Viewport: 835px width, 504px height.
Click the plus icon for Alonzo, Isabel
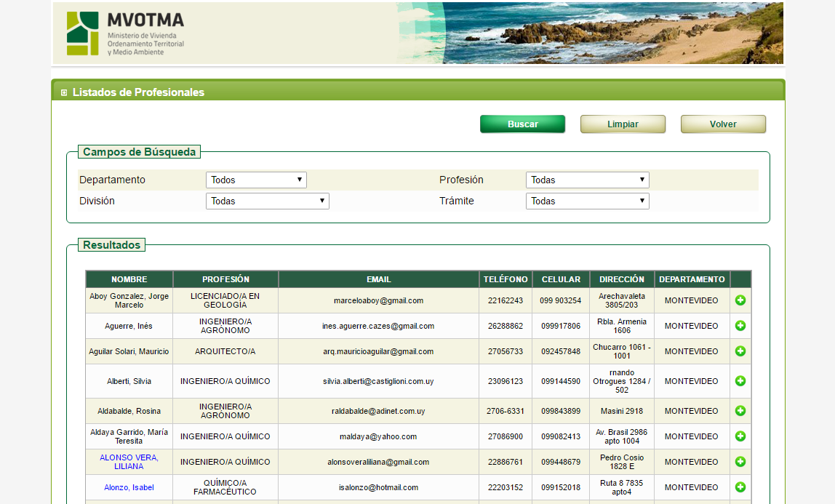740,487
